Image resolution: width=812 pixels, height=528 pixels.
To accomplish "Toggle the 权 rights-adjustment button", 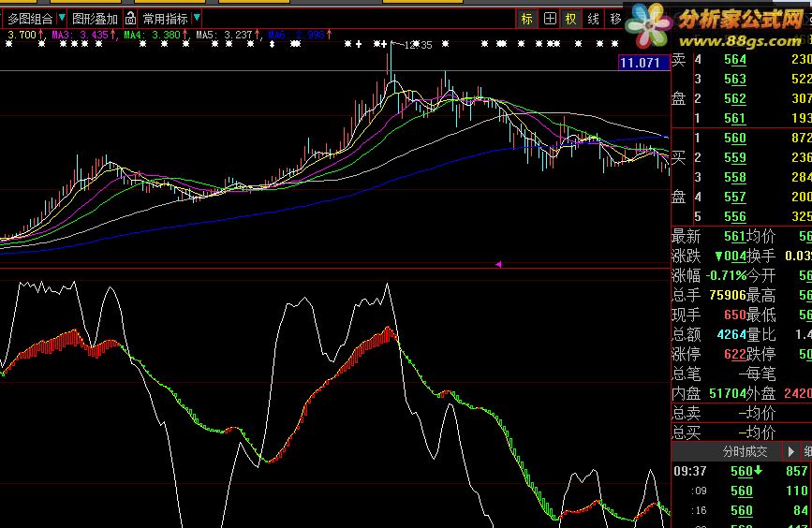I will click(x=570, y=19).
